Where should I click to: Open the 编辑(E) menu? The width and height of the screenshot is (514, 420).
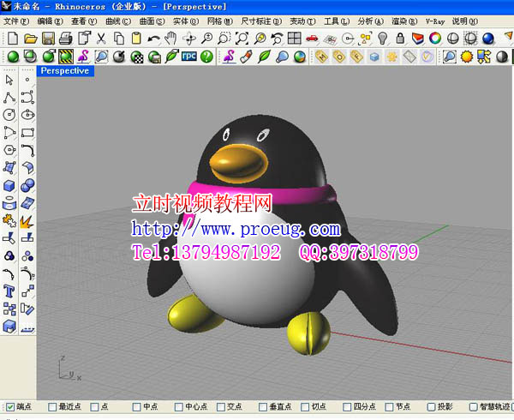coord(50,21)
